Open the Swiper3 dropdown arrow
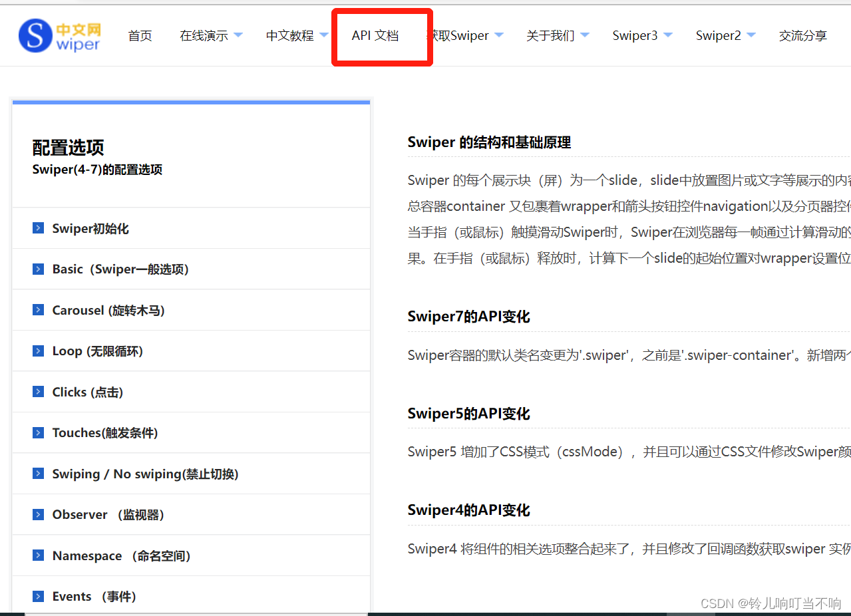The image size is (851, 616). point(667,35)
